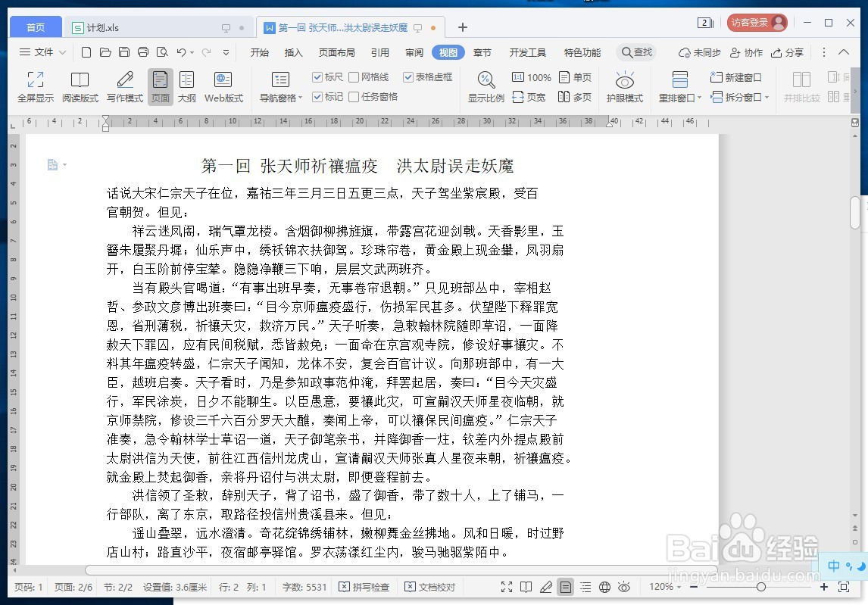Open the Start (开始) ribbon tab
Viewport: 868px width, 605px height.
click(259, 52)
